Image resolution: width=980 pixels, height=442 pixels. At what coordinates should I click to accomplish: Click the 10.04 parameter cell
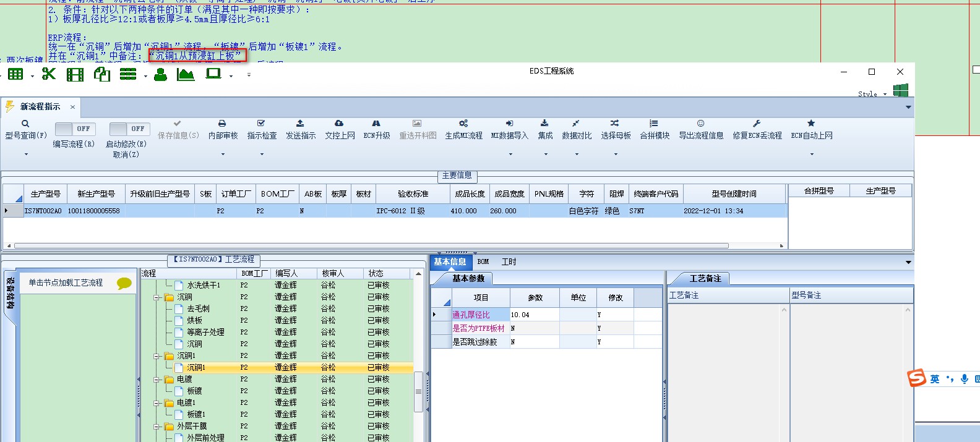(535, 315)
